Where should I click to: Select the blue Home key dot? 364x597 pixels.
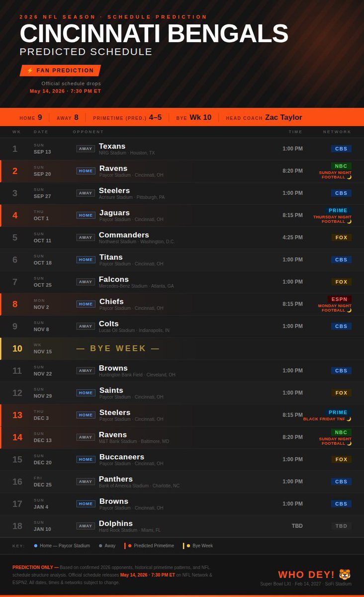tap(35, 546)
